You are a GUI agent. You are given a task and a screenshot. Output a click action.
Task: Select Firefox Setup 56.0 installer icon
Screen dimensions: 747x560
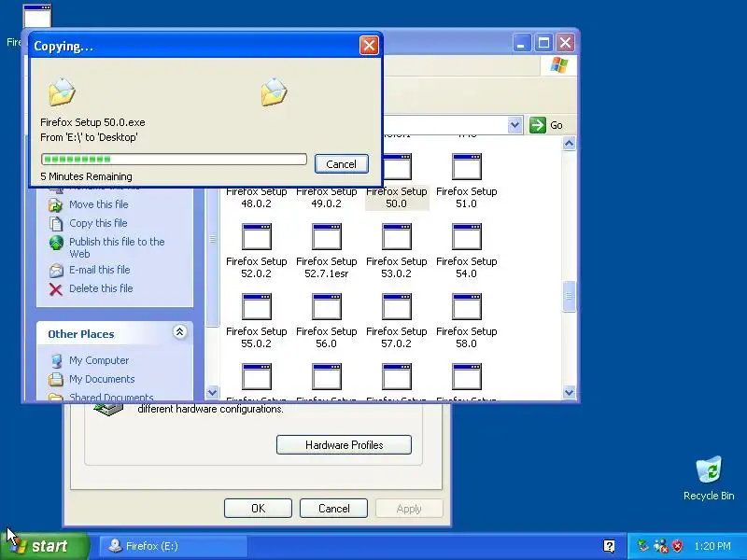[x=326, y=307]
